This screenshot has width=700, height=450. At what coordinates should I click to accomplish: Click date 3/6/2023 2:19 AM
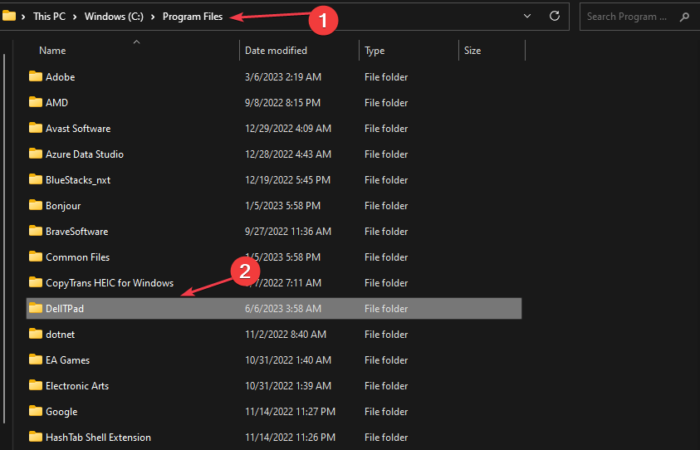point(283,77)
